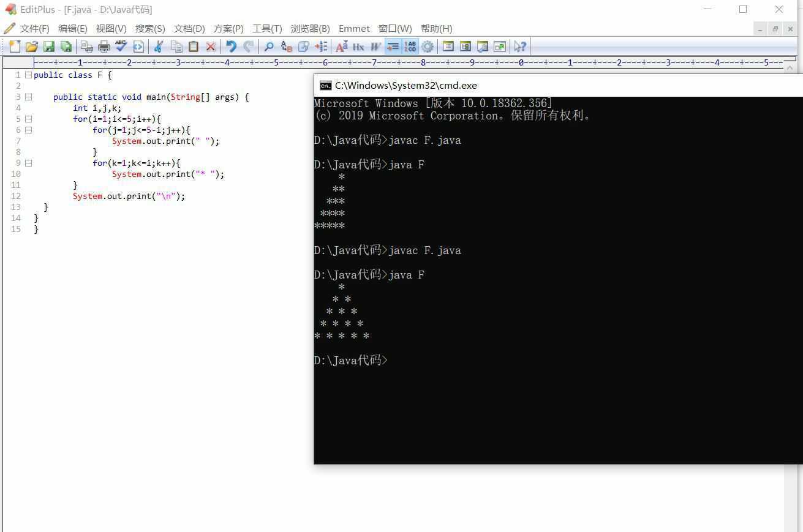Save the current file F.java
The image size is (803, 532).
(49, 47)
